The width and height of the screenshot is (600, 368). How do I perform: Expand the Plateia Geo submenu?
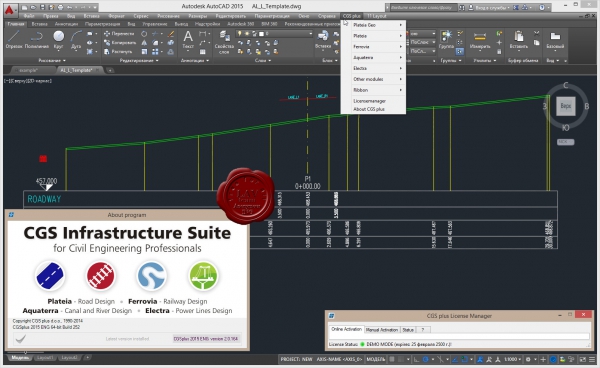click(x=373, y=25)
